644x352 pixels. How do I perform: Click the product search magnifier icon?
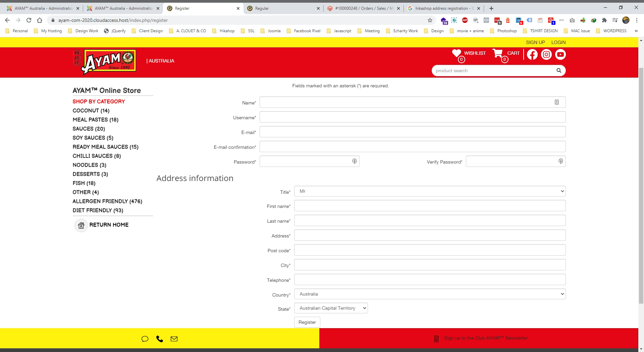559,71
